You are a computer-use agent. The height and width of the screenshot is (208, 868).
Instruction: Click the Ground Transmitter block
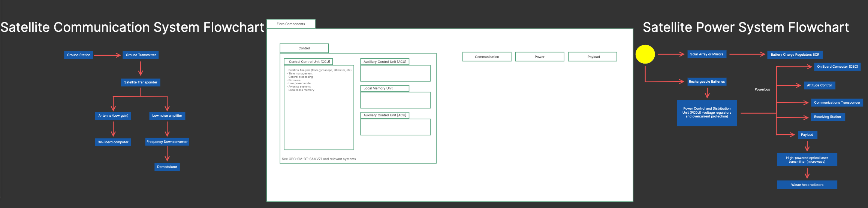pyautogui.click(x=141, y=55)
